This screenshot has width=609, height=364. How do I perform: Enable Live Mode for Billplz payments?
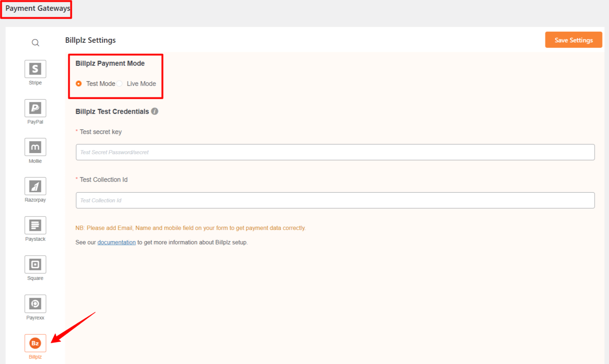click(x=120, y=84)
